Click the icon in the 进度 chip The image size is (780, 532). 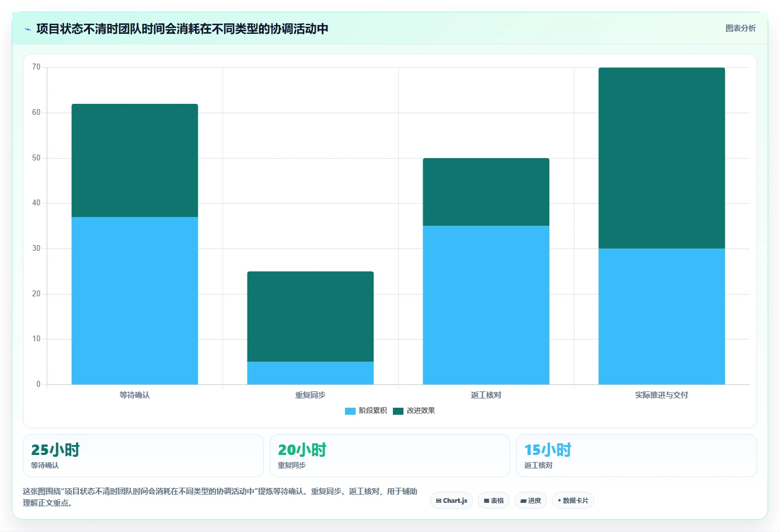[524, 501]
